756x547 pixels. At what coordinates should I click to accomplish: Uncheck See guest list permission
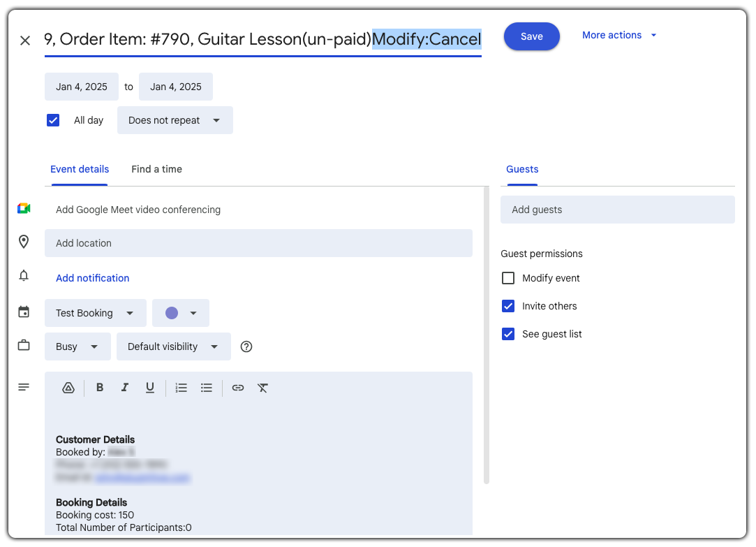point(508,334)
